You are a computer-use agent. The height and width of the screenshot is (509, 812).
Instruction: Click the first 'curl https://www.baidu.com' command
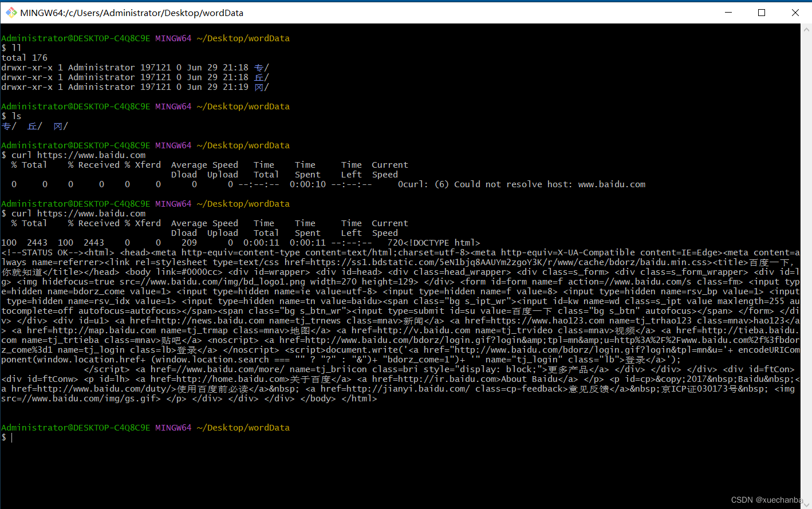(78, 155)
